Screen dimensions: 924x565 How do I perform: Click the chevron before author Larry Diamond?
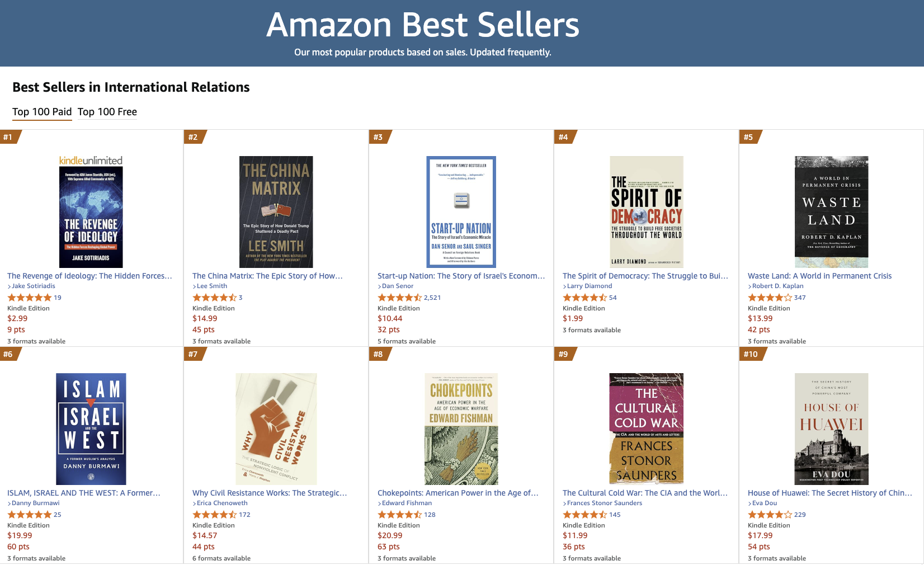tap(565, 286)
